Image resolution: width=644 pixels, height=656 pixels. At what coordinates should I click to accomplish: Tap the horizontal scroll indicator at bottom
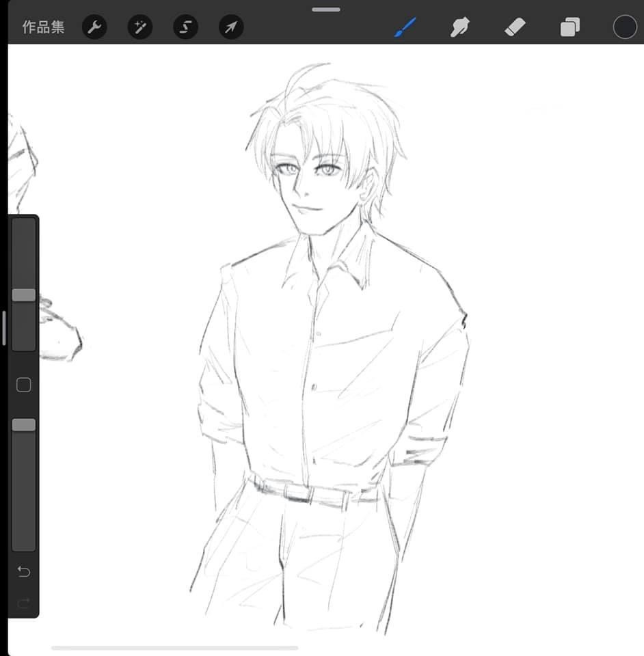tap(174, 648)
